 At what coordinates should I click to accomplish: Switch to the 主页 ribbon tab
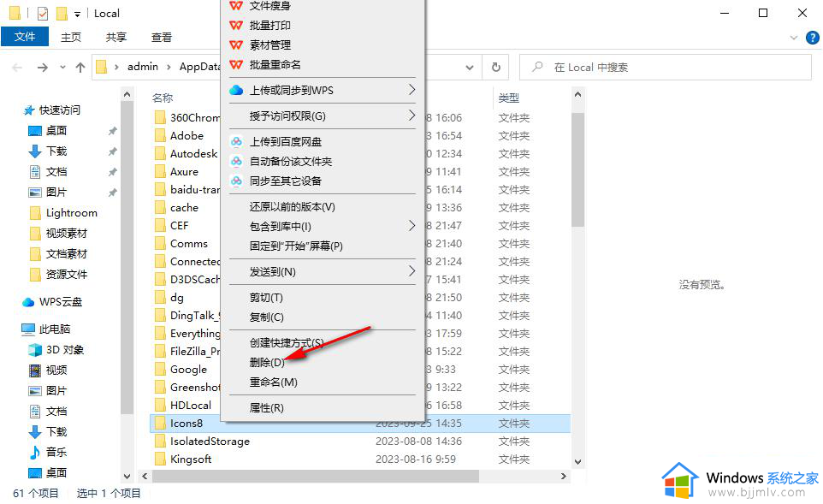pos(71,38)
